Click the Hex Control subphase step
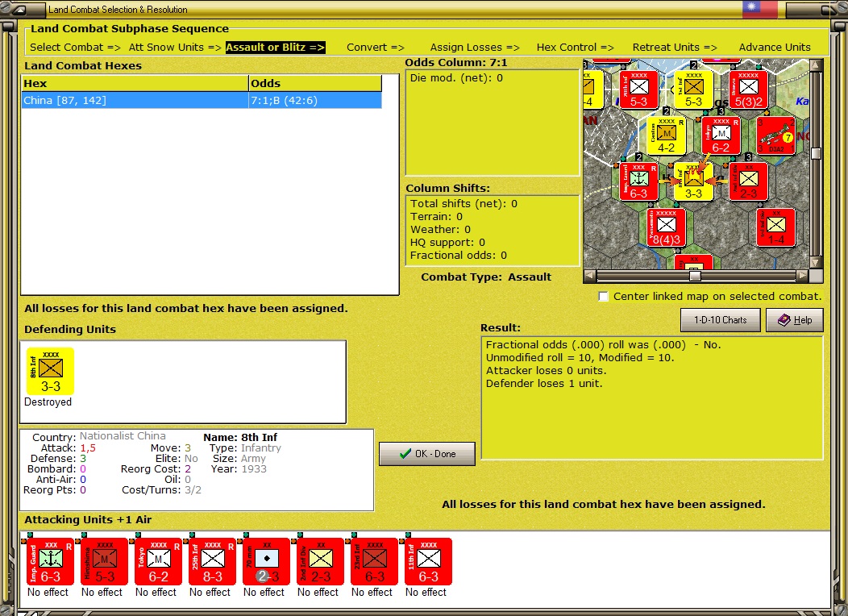Viewport: 848px width, 616px height. (576, 47)
